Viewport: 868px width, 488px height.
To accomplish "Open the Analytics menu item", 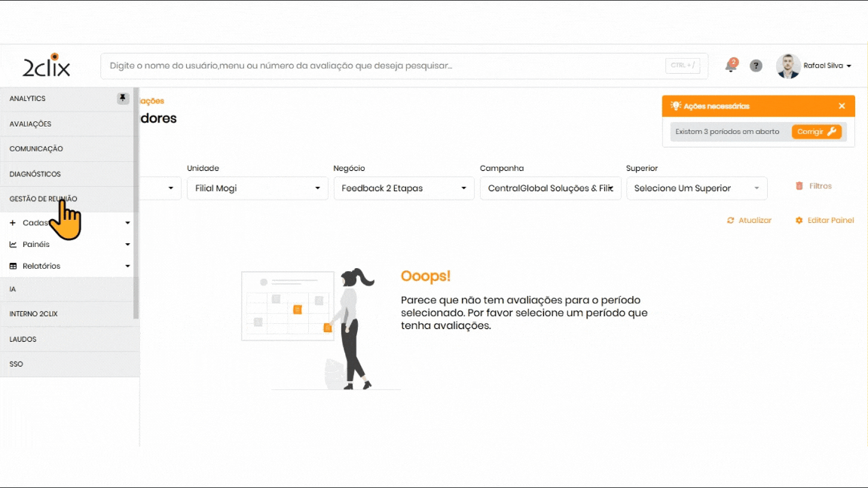I will click(28, 99).
